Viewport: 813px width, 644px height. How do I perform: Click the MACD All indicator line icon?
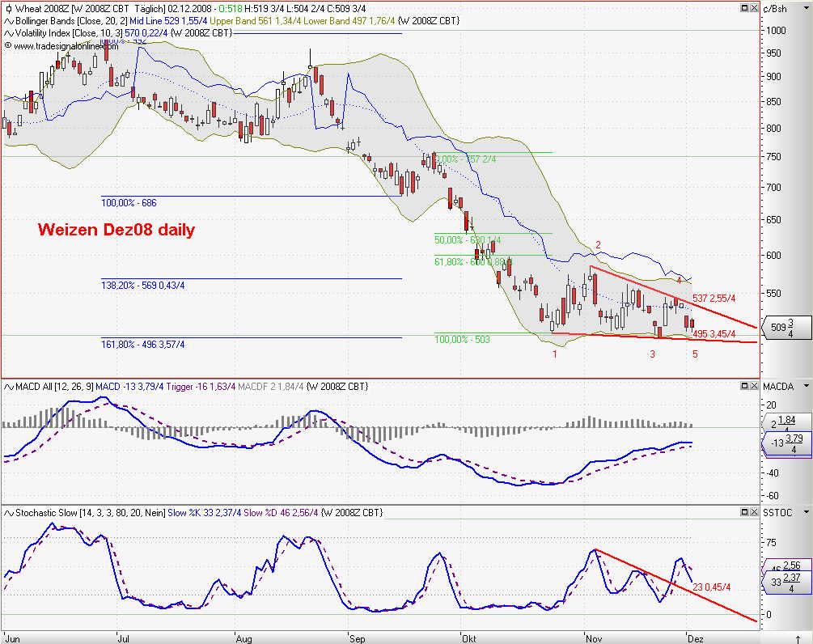[9, 387]
